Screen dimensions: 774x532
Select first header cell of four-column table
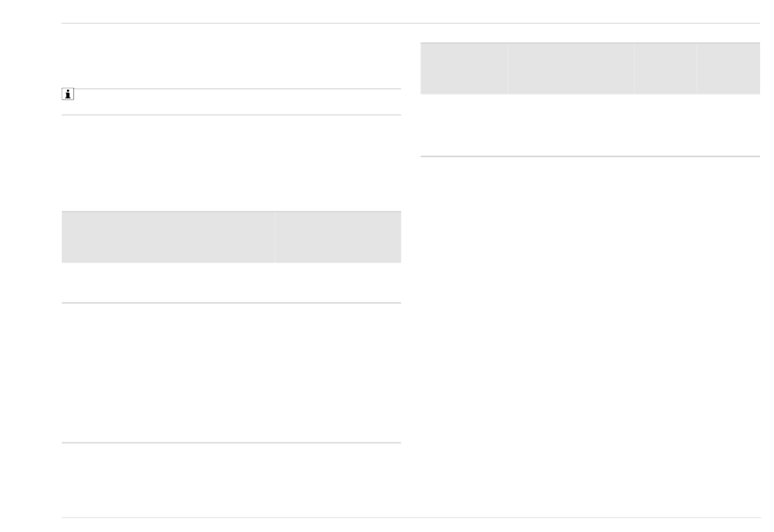[x=464, y=68]
